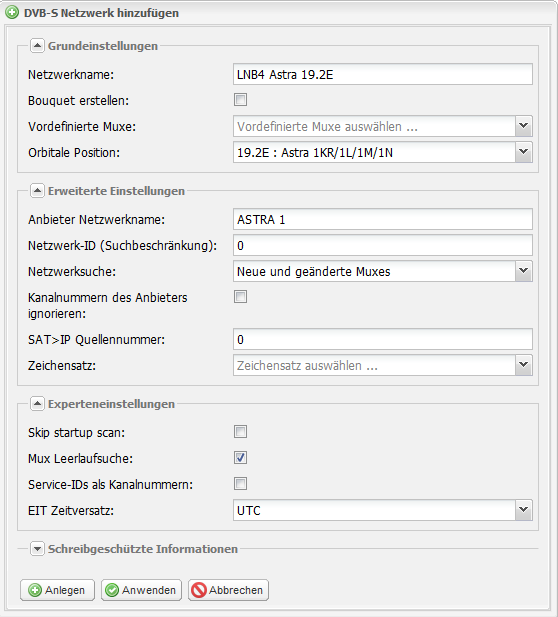The image size is (558, 617).
Task: Tick Service-IDs als Kanalnummern checkbox
Action: tap(240, 484)
